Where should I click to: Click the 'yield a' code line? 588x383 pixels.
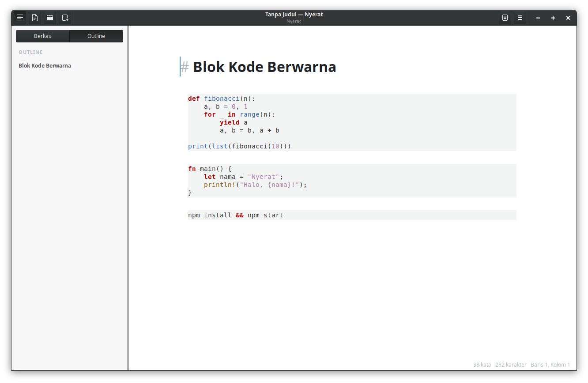[234, 122]
